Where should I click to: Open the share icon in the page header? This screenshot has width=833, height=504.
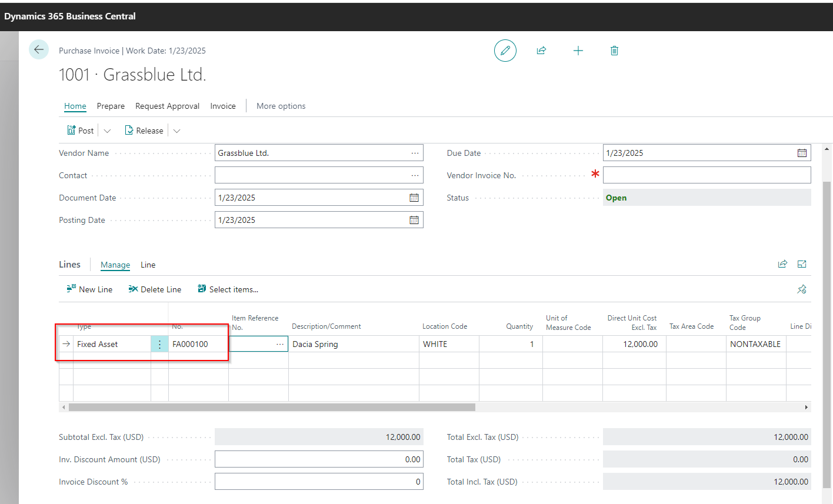coord(541,51)
